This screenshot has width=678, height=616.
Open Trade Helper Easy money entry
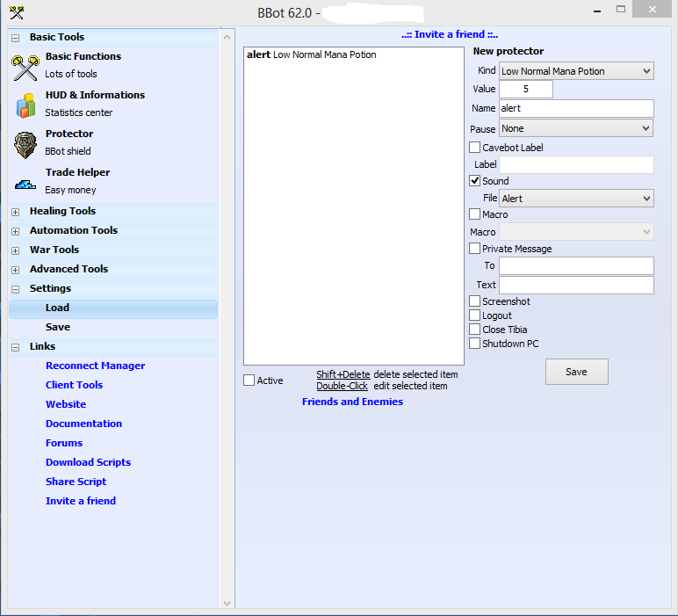[77, 181]
